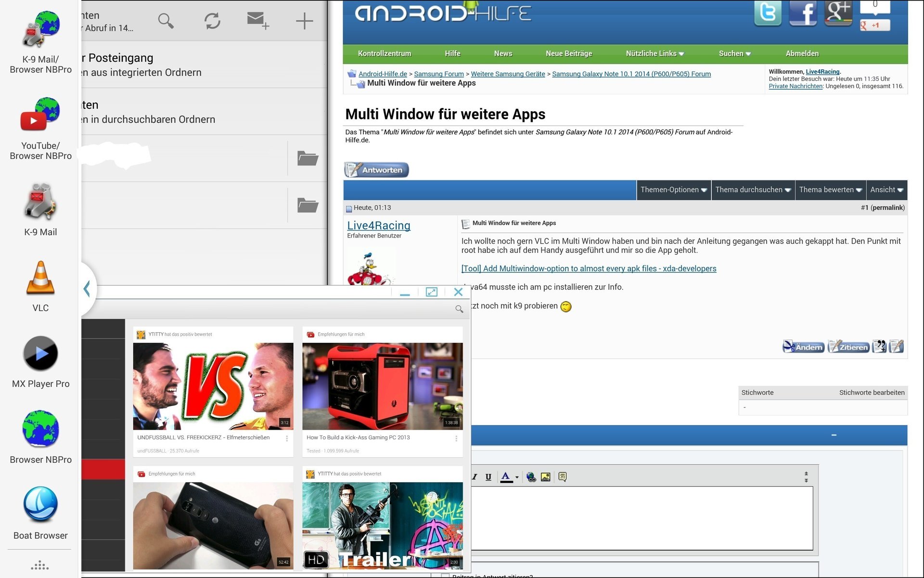The height and width of the screenshot is (578, 924).
Task: Add a new account with plus icon
Action: (x=304, y=21)
